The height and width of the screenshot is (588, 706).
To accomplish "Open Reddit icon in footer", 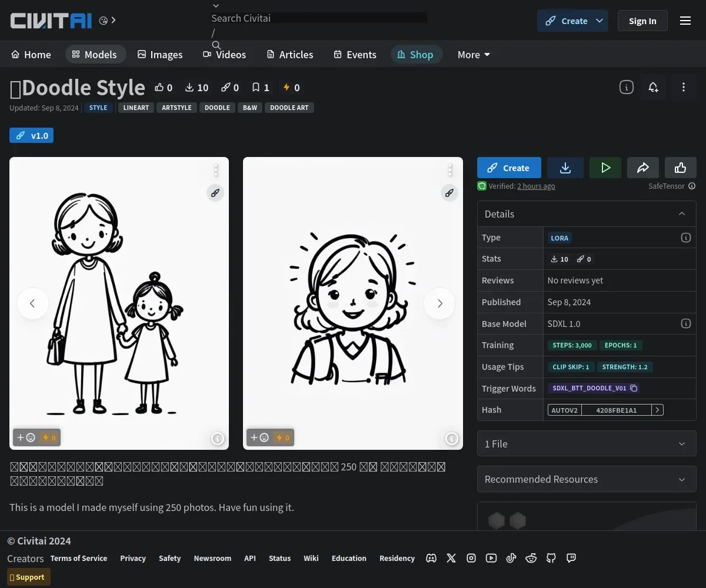I will pos(531,558).
